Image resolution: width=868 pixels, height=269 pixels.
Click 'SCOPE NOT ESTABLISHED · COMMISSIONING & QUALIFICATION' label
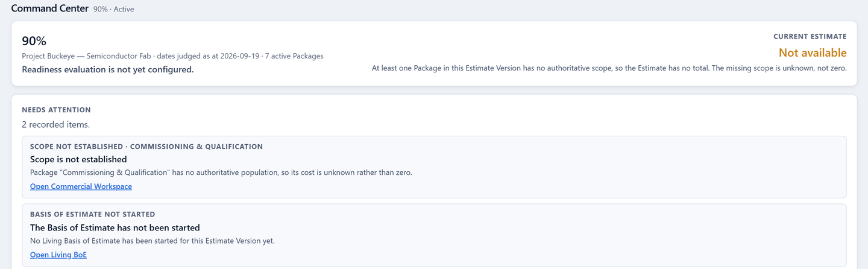[146, 147]
